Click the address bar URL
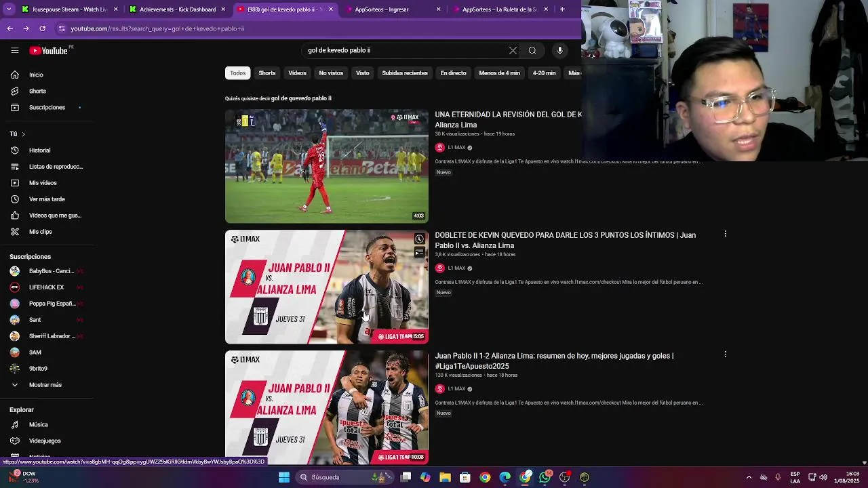Viewport: 868px width, 488px height. coord(157,28)
